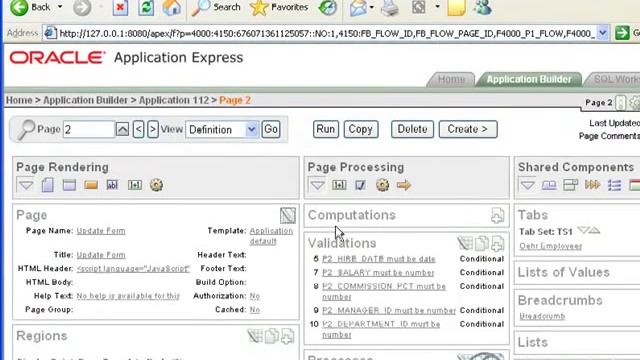The image size is (640, 360).
Task: Open the HTML Header script link
Action: tap(133, 269)
